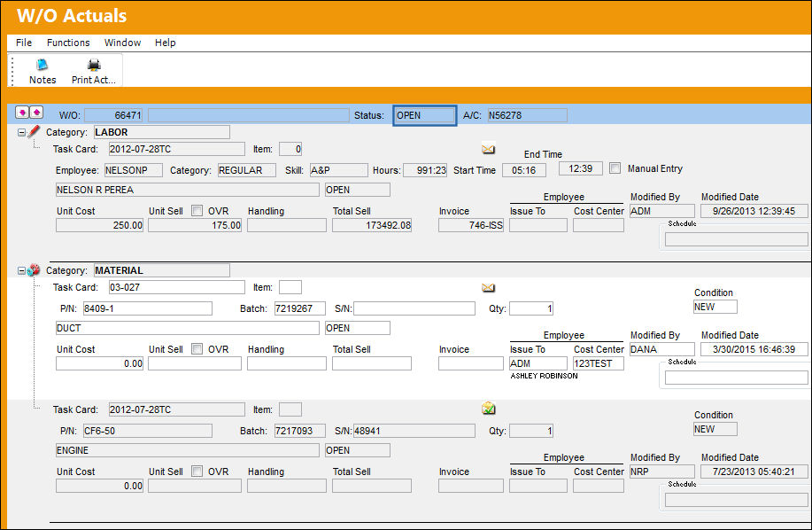Toggle the Manual Entry checkbox
Image resolution: width=812 pixels, height=530 pixels.
tap(615, 168)
